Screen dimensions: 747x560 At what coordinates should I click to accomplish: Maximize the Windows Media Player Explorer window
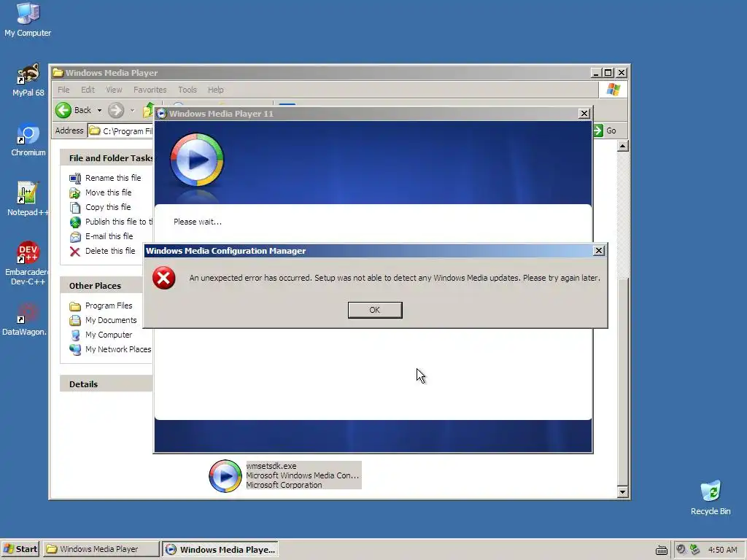click(x=608, y=73)
